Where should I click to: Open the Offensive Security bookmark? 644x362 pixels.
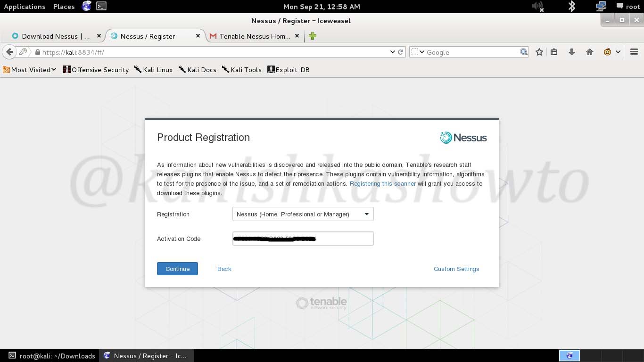pos(96,70)
